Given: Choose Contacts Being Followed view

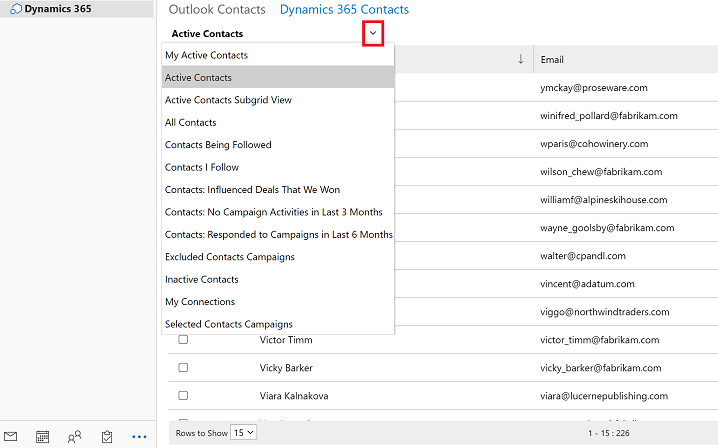Looking at the screenshot, I should [x=278, y=145].
